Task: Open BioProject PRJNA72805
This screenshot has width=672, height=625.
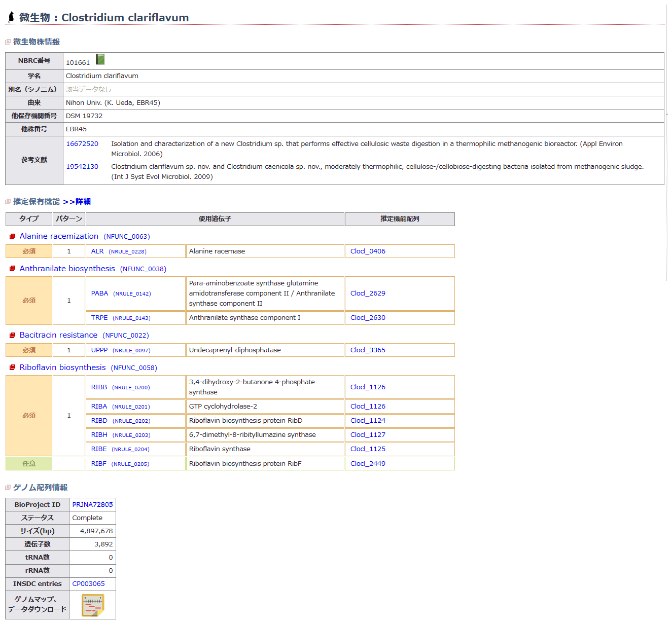Action: click(92, 504)
